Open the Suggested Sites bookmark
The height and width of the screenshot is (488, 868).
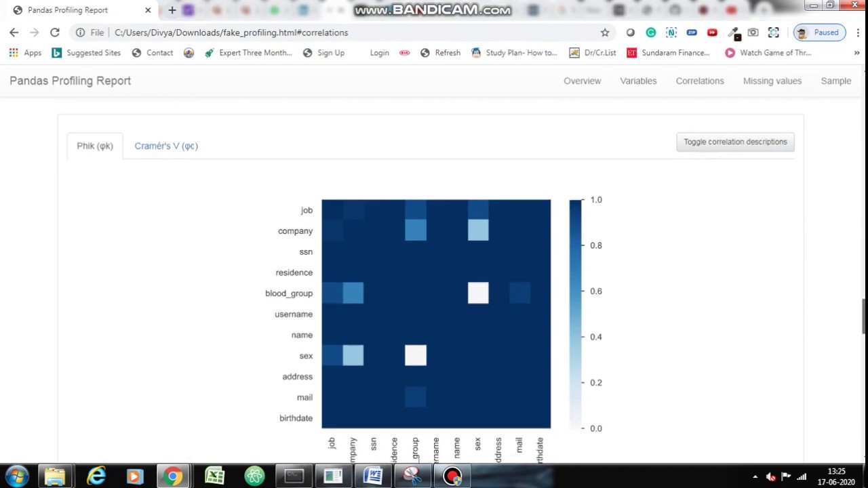86,53
